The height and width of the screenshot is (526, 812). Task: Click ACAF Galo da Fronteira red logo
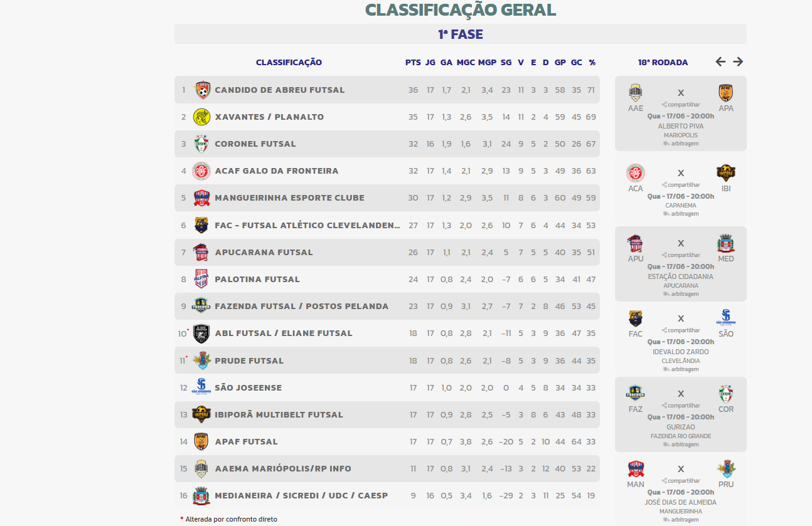tap(201, 171)
